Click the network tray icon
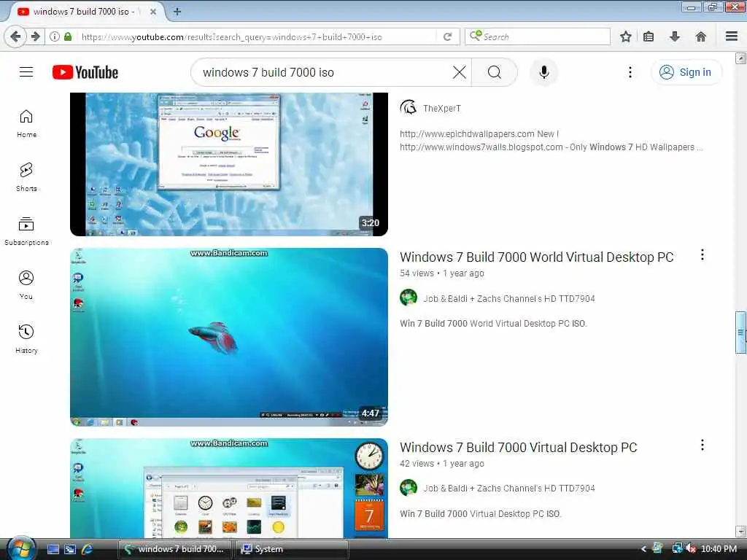 677,549
